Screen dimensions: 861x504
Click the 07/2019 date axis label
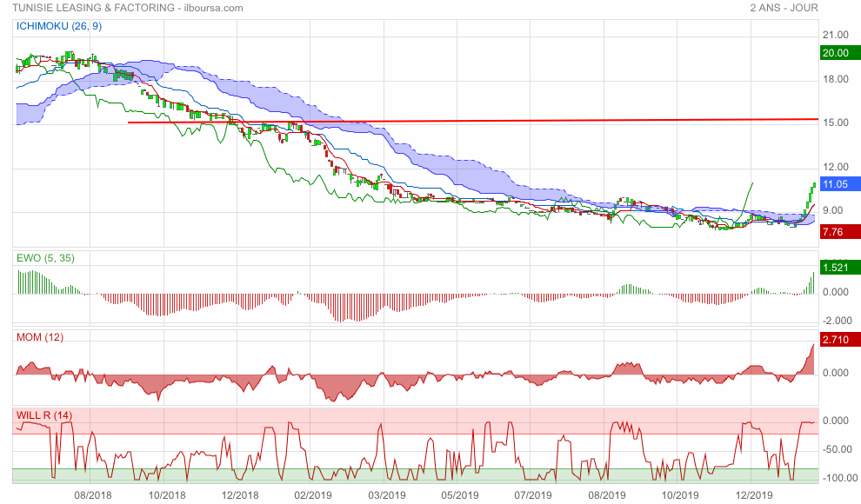[x=533, y=495]
